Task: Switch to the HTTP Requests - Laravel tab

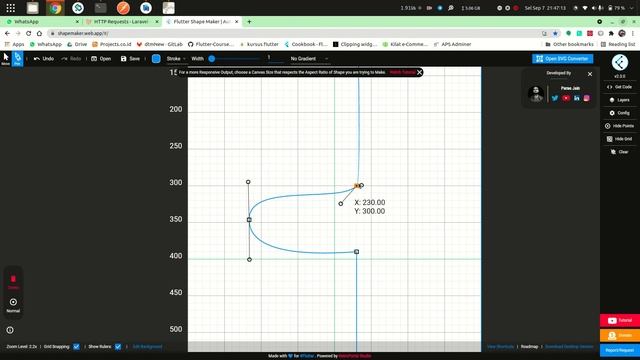Action: [122, 22]
